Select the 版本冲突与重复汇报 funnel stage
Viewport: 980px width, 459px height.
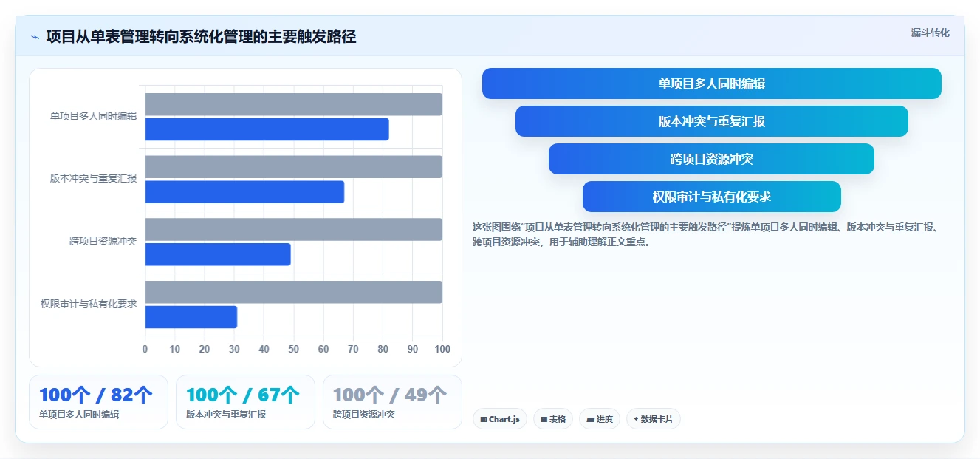tap(711, 121)
